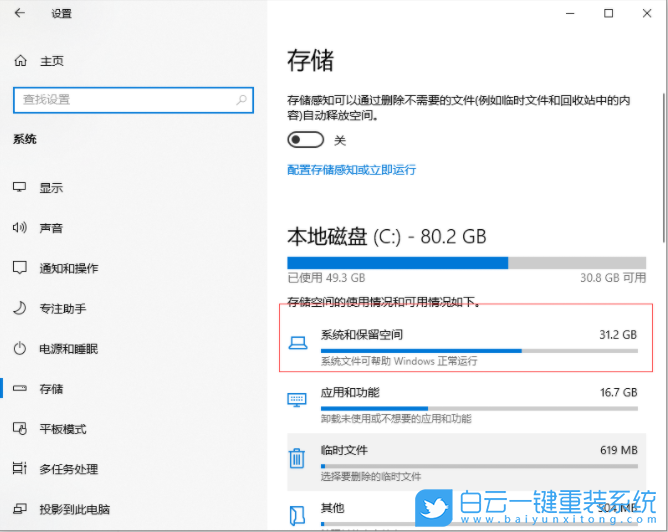Screen dimensions: 668x532
Task: Click 应用和功能 usage progress bar
Action: [x=479, y=408]
